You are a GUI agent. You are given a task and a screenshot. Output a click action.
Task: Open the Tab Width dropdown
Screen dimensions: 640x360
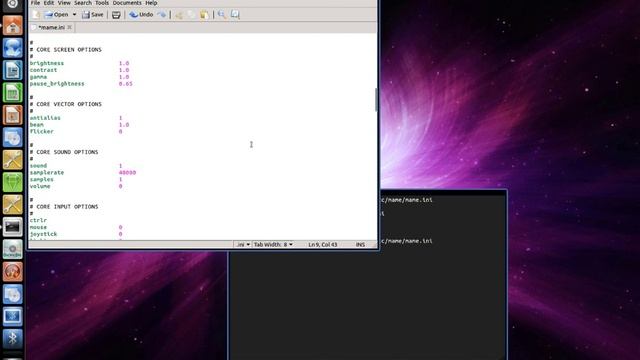[x=273, y=244]
